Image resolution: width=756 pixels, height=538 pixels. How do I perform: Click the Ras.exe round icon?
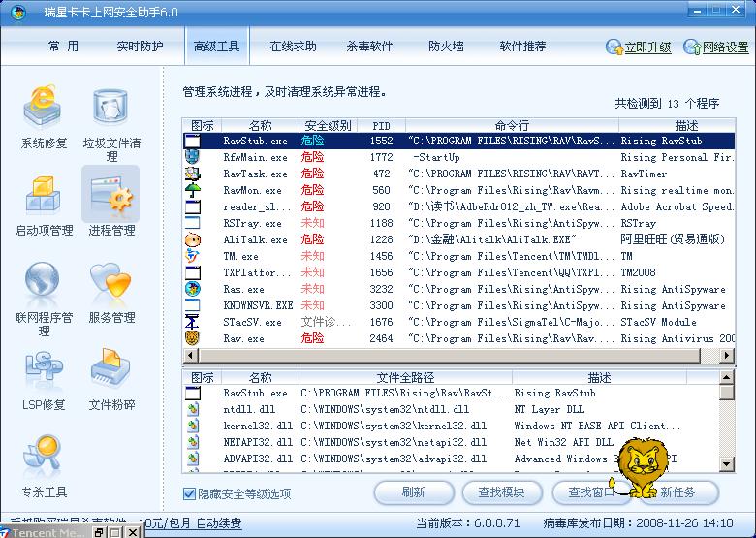tap(192, 289)
